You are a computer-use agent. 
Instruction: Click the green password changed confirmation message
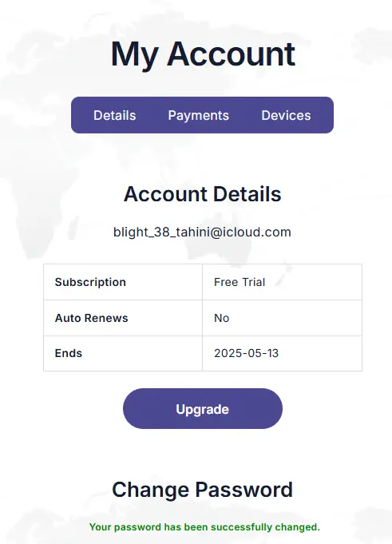[204, 527]
